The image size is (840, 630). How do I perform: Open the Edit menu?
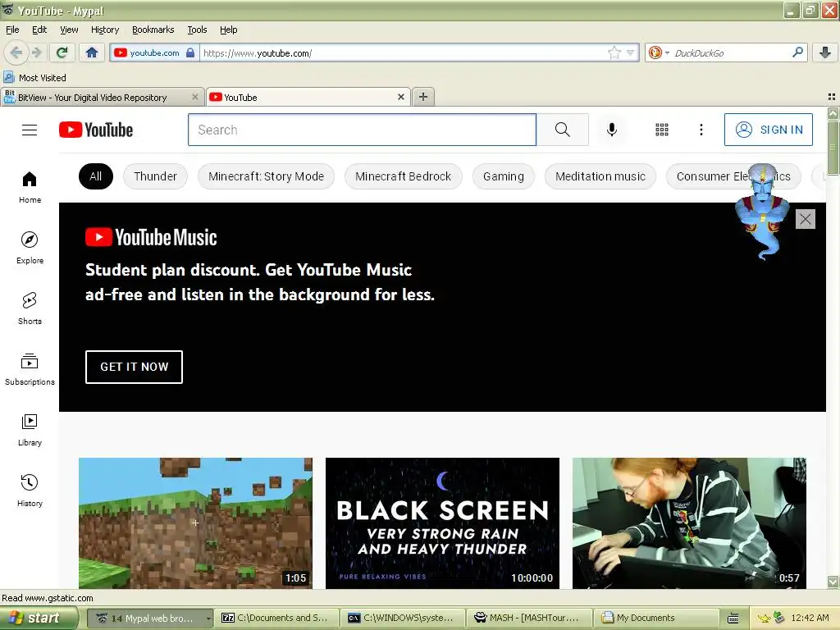pyautogui.click(x=39, y=30)
